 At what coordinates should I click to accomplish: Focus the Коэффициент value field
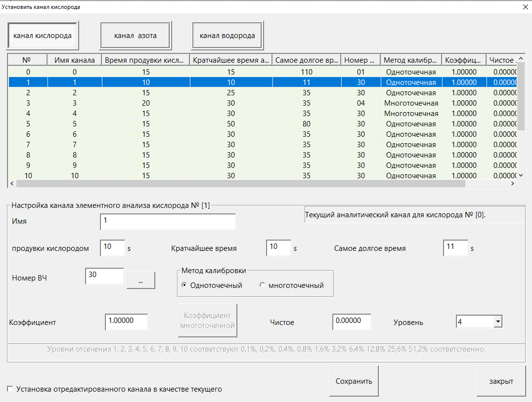(x=126, y=322)
